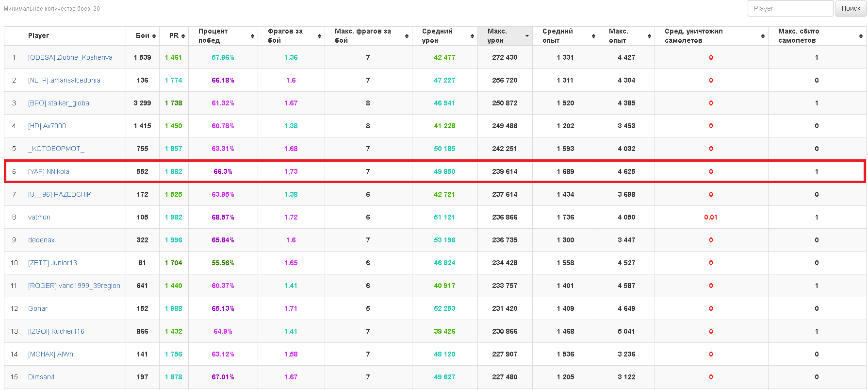Sort table by Бои column arrows
This screenshot has height=390, width=868.
point(154,36)
